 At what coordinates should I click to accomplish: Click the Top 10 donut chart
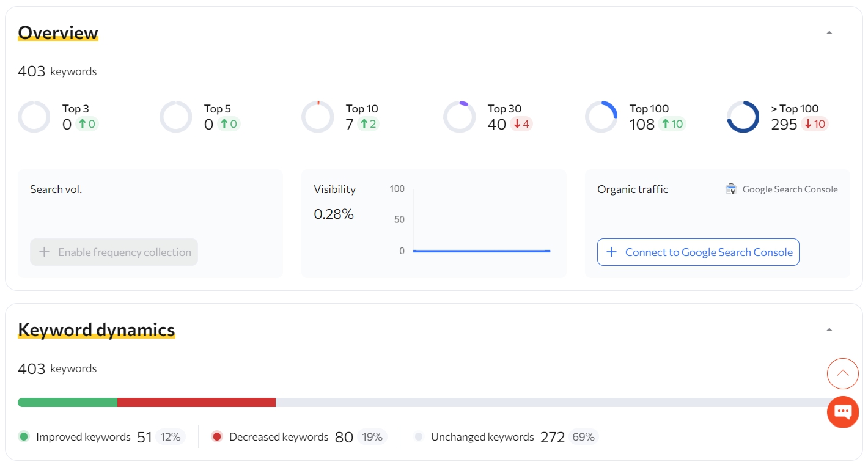point(318,117)
